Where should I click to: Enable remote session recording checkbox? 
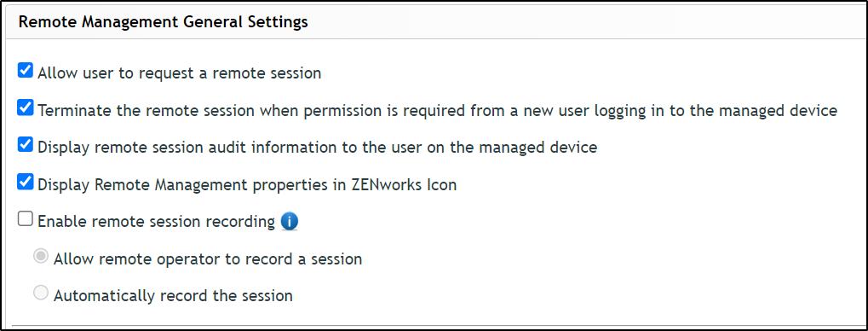[x=26, y=219]
